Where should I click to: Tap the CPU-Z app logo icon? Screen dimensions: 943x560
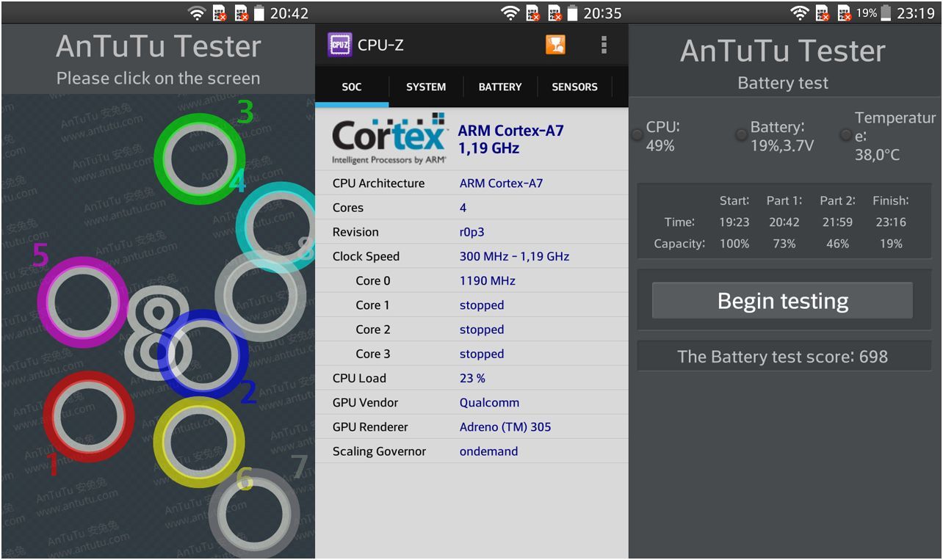pos(339,46)
